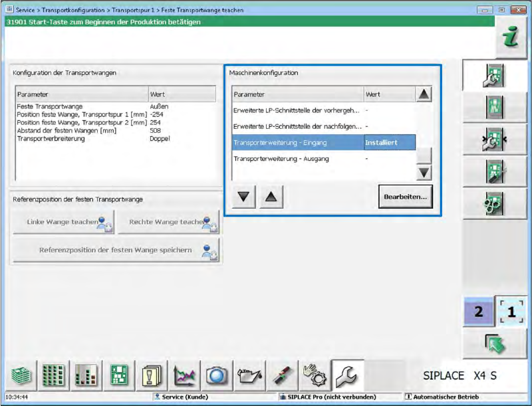Viewport: 532px width, 406px height.
Task: Select the Feste Transportwange row
Action: pyautogui.click(x=115, y=106)
